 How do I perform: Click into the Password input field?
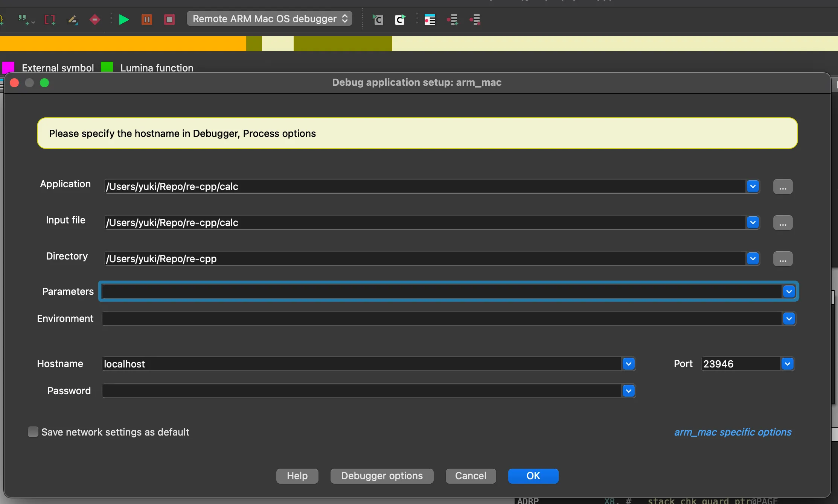click(361, 391)
